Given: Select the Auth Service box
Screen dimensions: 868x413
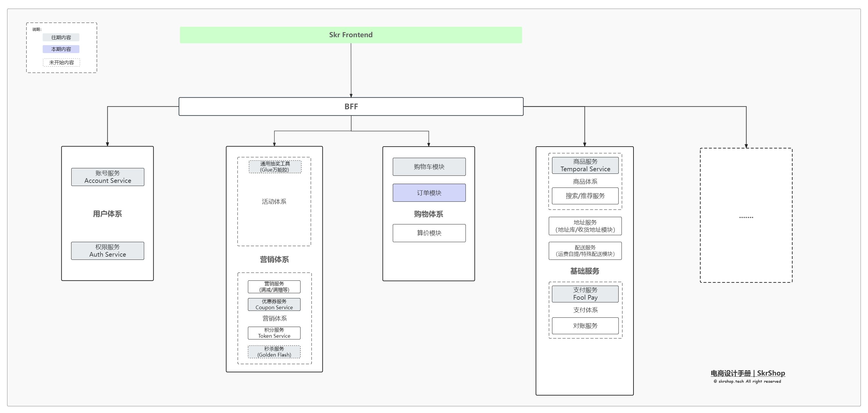Looking at the screenshot, I should 107,251.
